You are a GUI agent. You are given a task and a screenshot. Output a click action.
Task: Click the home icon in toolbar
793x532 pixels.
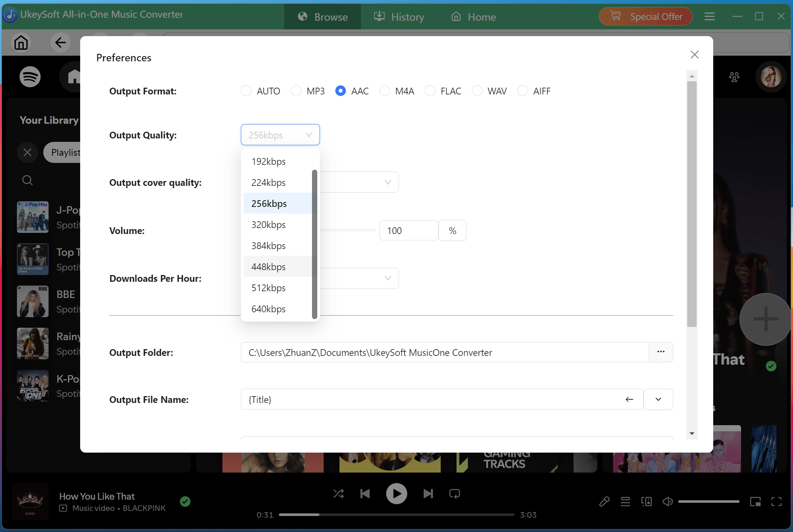(x=21, y=43)
